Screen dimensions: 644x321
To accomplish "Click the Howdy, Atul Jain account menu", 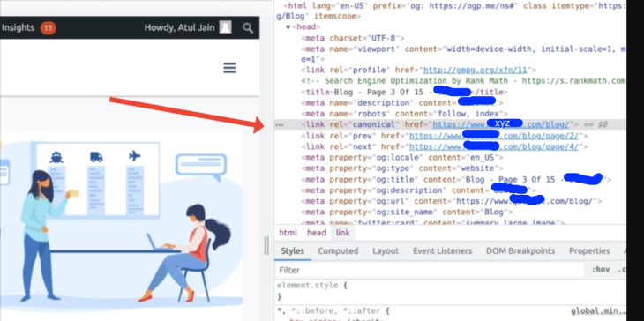I will tap(188, 27).
